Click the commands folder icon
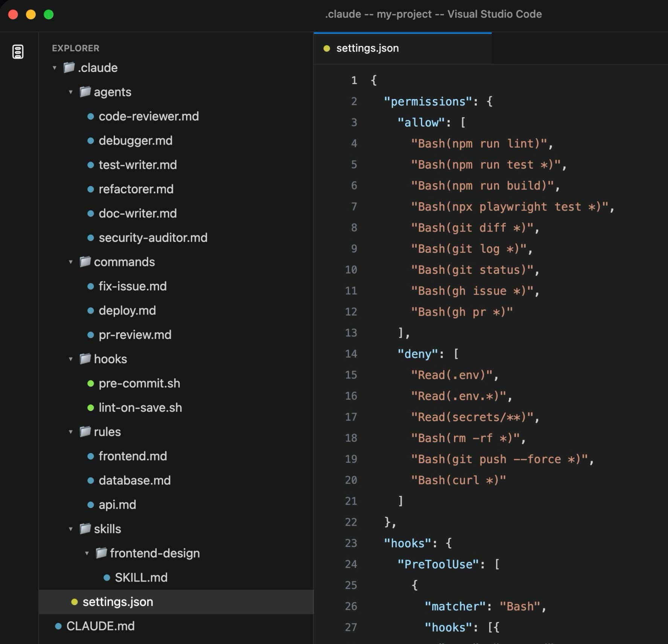The image size is (668, 644). [85, 262]
